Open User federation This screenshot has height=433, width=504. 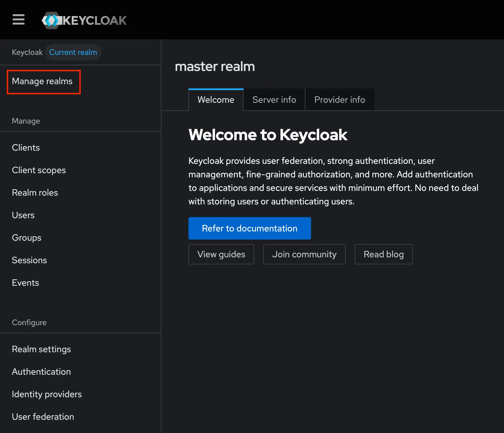(x=43, y=417)
